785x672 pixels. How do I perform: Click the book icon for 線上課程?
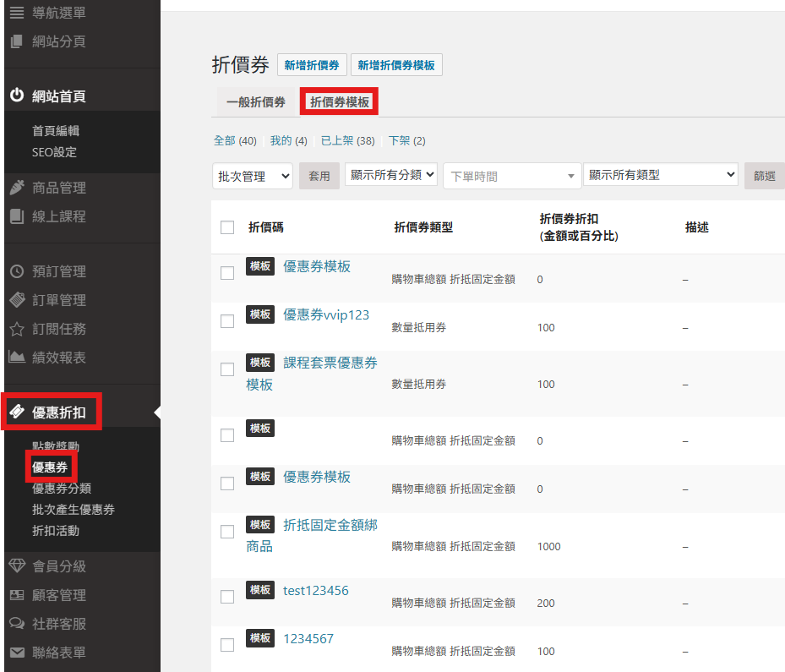(x=17, y=216)
